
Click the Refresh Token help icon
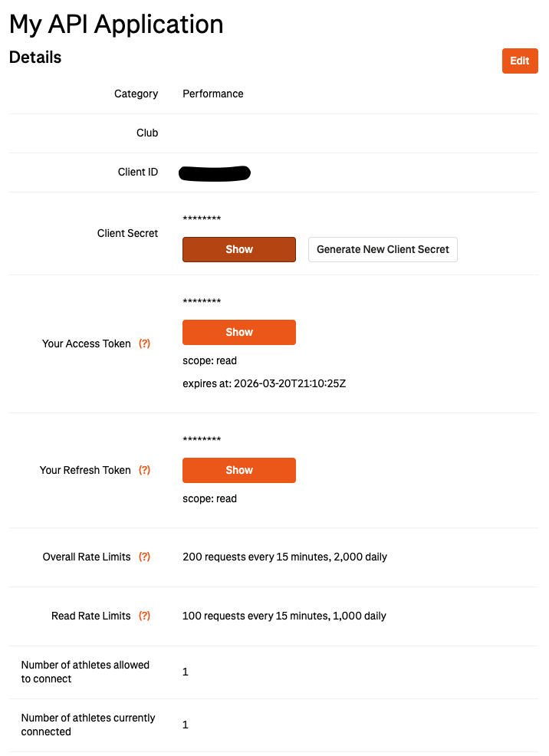coord(145,470)
